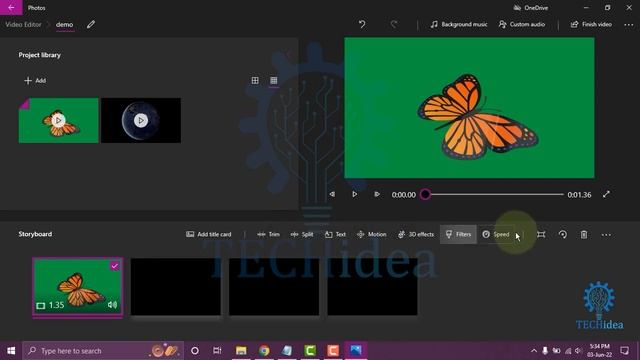
Task: Play the video preview
Action: click(354, 194)
